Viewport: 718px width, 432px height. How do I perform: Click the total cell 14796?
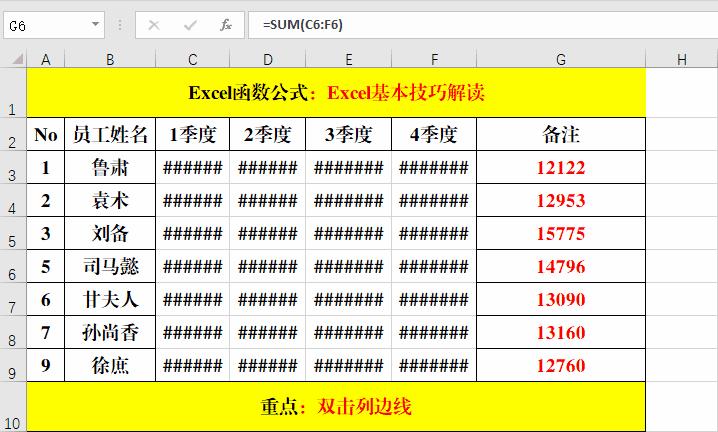click(561, 266)
